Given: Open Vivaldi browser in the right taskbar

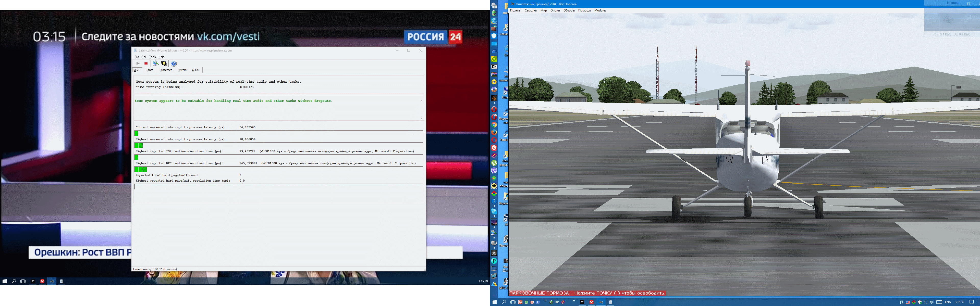Looking at the screenshot, I should [x=592, y=302].
